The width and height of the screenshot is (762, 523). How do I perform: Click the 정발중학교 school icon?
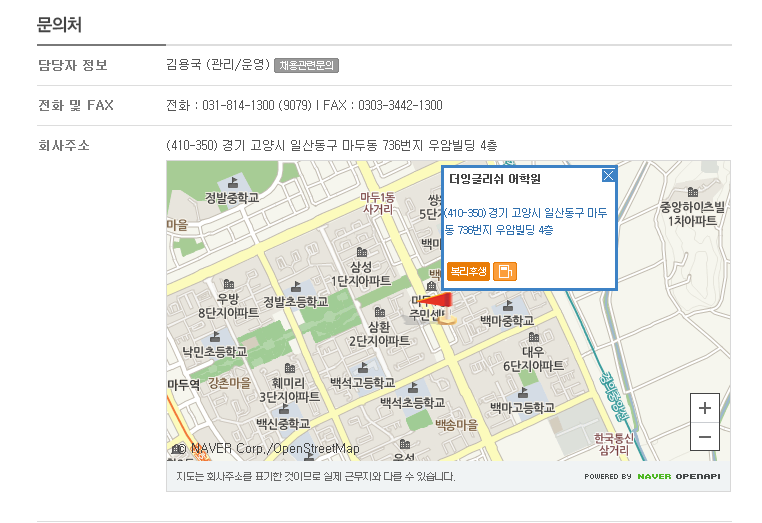(233, 183)
